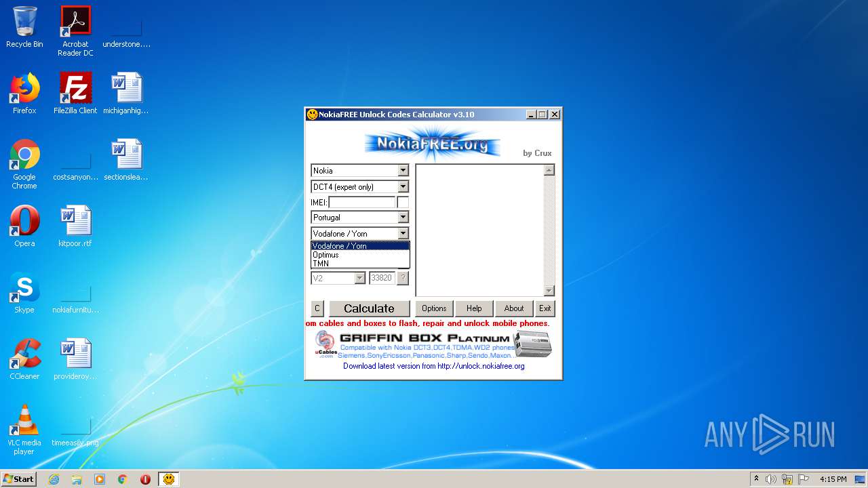Click the IMEI input field
This screenshot has height=488, width=868.
click(361, 202)
